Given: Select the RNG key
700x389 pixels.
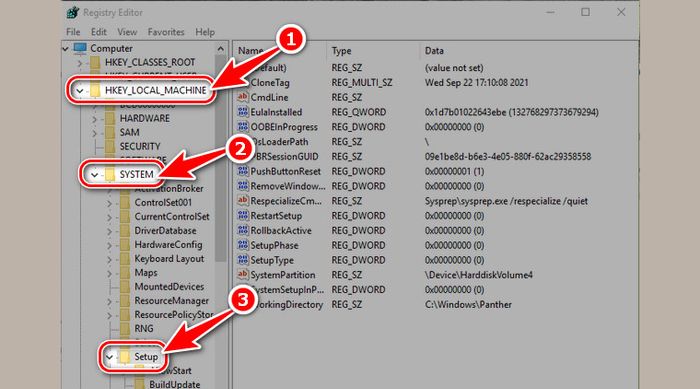Looking at the screenshot, I should tap(144, 329).
